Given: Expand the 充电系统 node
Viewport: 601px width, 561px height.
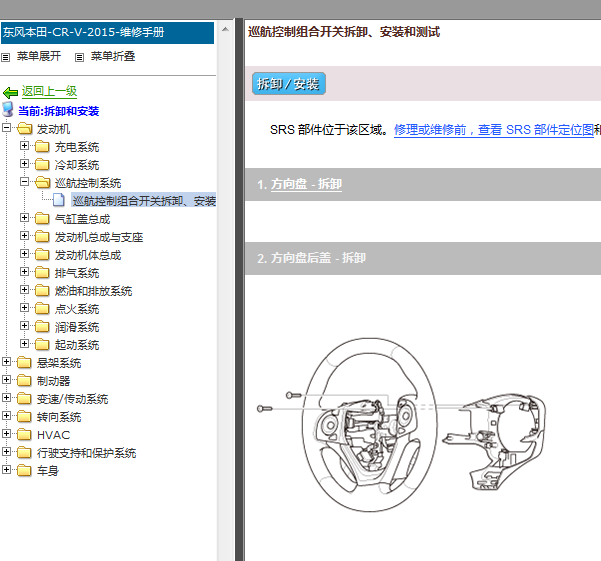Looking at the screenshot, I should point(24,145).
